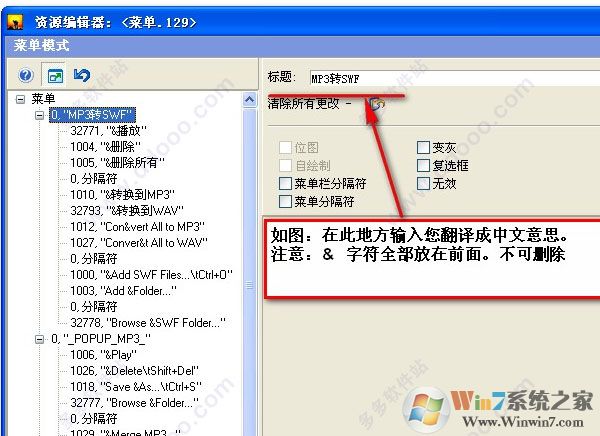Click the 菜单模式 header text
600x436 pixels.
[41, 46]
